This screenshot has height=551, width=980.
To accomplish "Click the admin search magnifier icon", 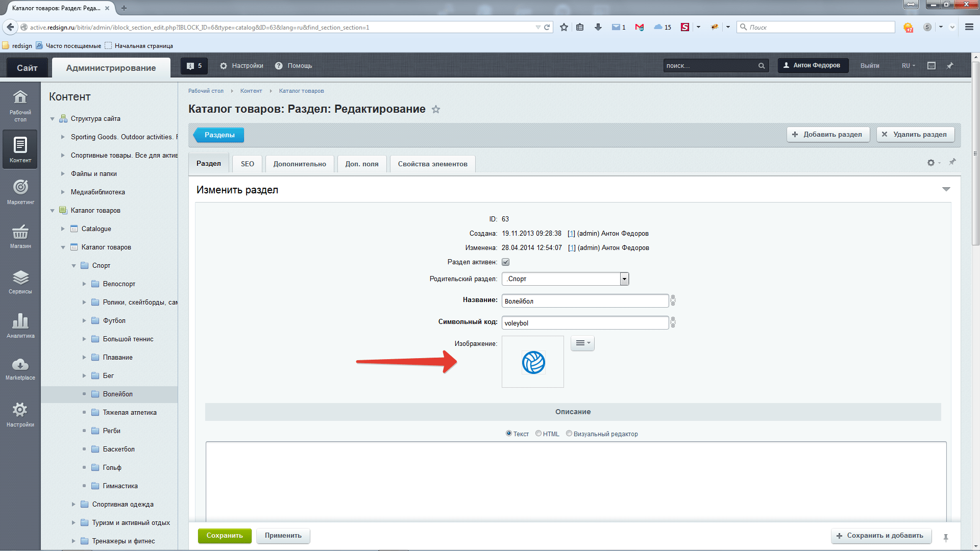I will point(762,66).
